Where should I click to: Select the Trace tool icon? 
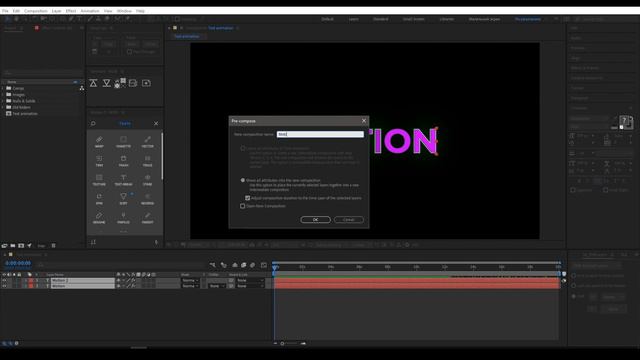147,161
